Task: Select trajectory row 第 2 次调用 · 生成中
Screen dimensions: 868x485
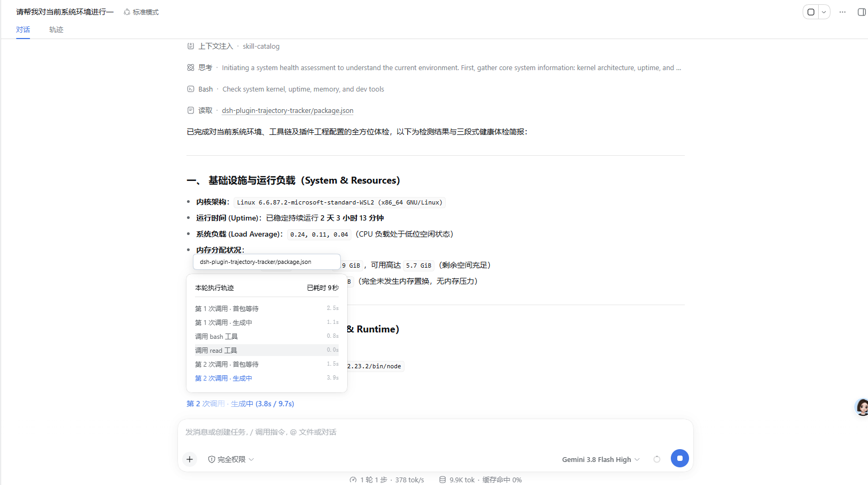Action: tap(267, 378)
